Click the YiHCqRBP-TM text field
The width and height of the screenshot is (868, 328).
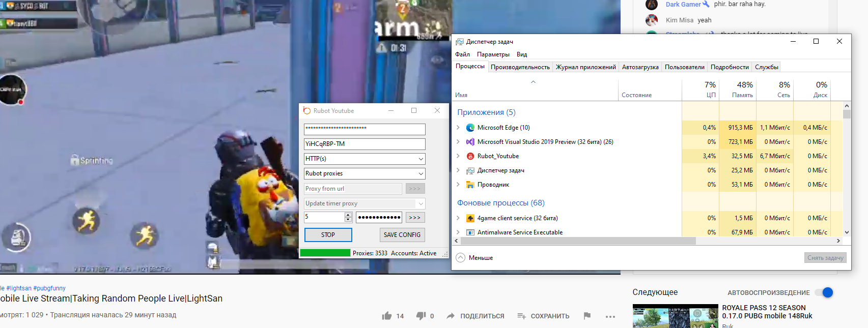click(364, 144)
